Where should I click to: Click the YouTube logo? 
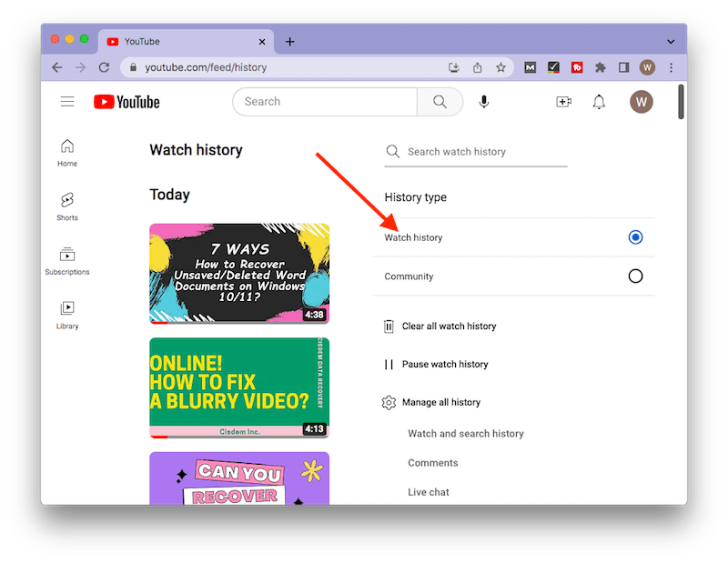point(125,101)
